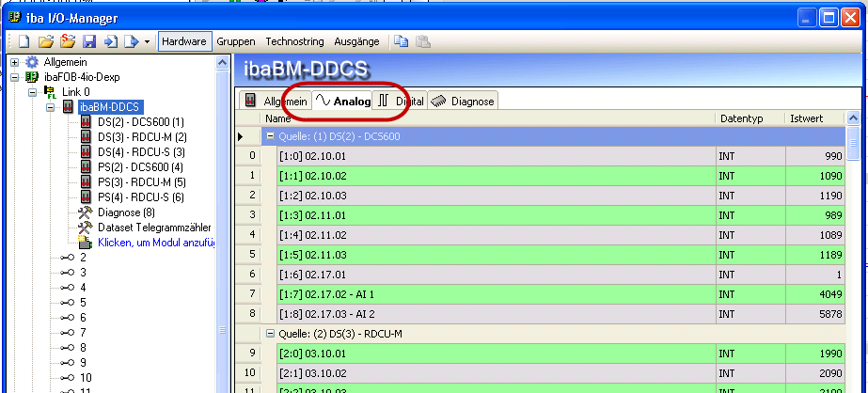
Task: Click the link connector icon beside 10
Action: point(68,378)
